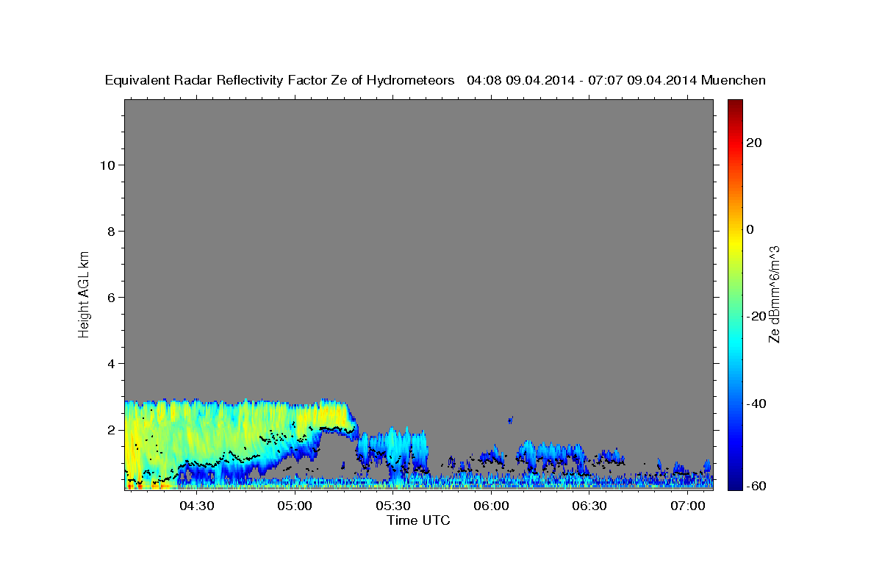Click the '05:00' time tick label
Screen dimensions: 882x588
tap(295, 506)
